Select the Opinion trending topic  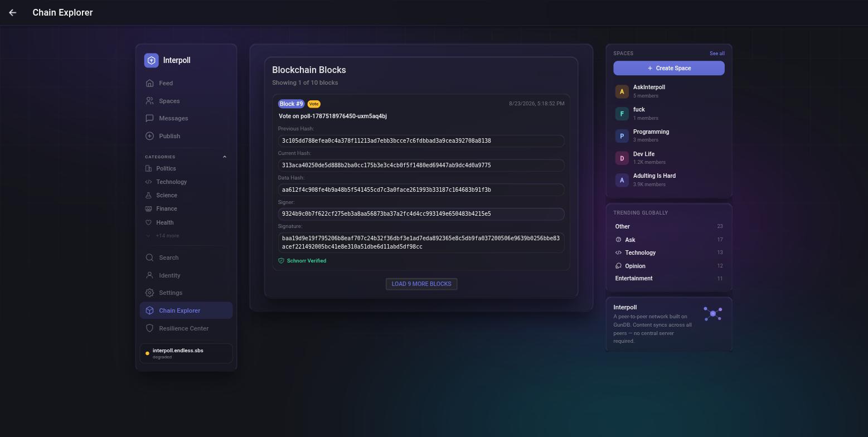(669, 266)
